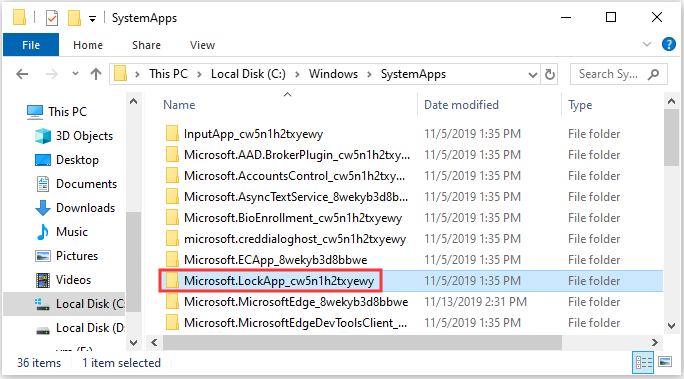Select the Microsoft.MicrosoftEdge_8wekyb3d8bbwe folder
This screenshot has height=379, width=684.
296,301
